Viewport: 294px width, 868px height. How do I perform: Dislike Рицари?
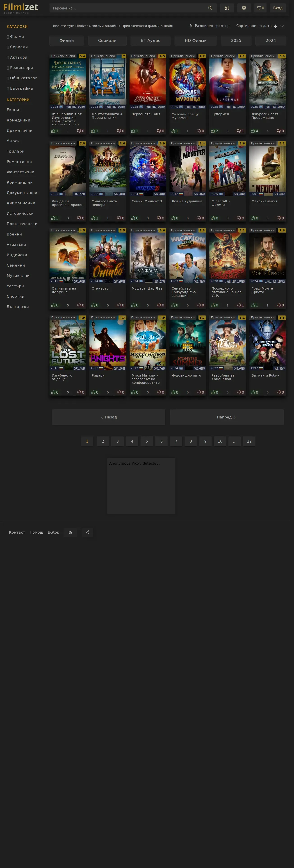tap(121, 393)
